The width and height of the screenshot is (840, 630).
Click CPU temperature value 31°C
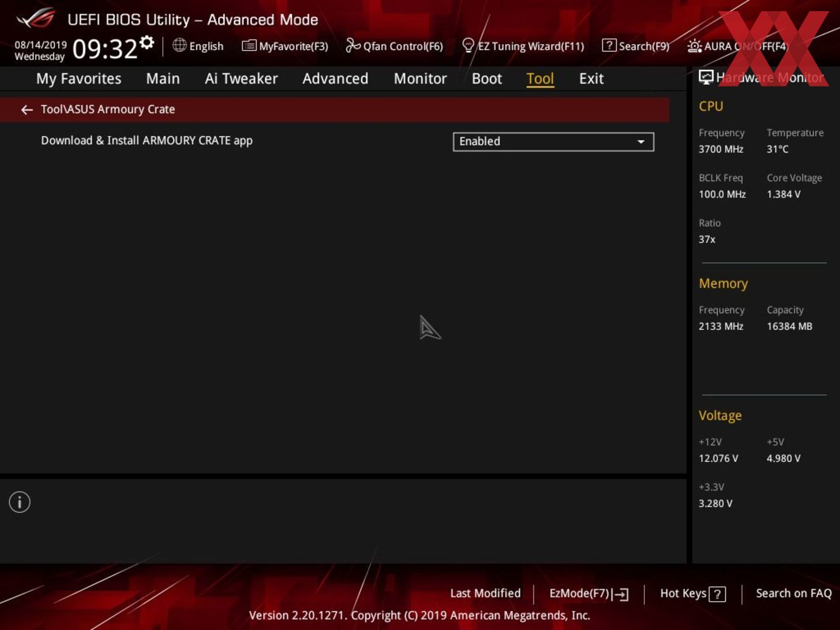click(x=778, y=149)
